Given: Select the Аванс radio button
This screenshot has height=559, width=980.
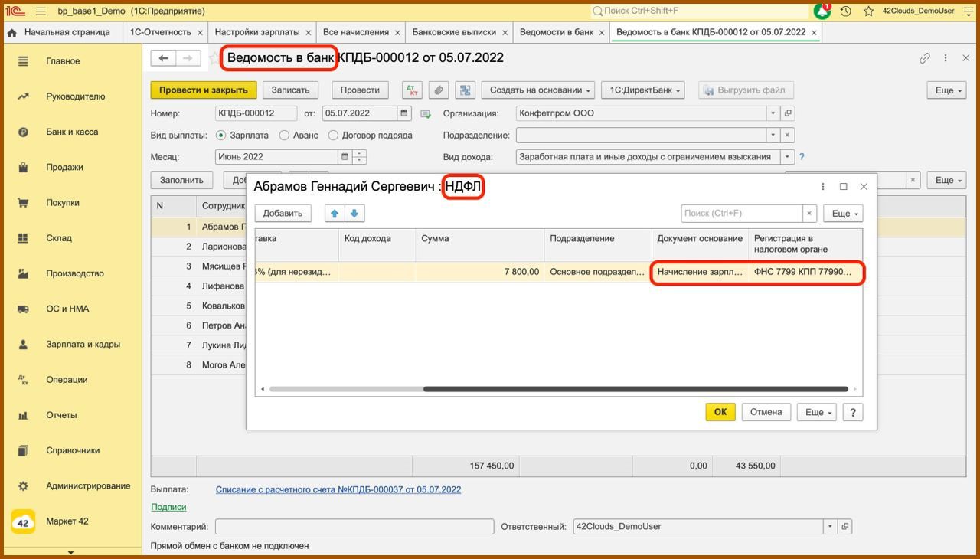Looking at the screenshot, I should pyautogui.click(x=284, y=136).
